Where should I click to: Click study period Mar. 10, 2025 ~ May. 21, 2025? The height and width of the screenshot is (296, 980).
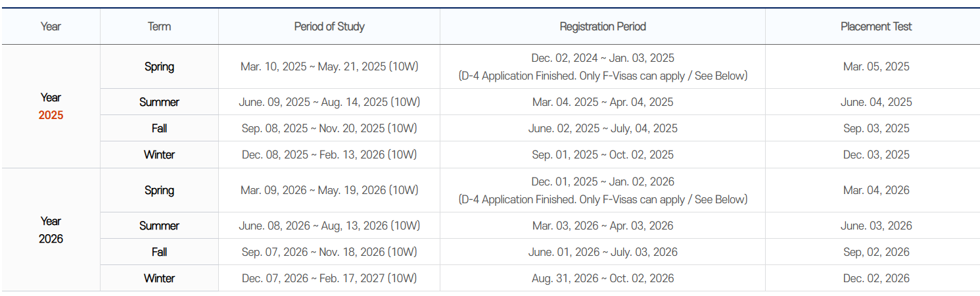coord(329,66)
